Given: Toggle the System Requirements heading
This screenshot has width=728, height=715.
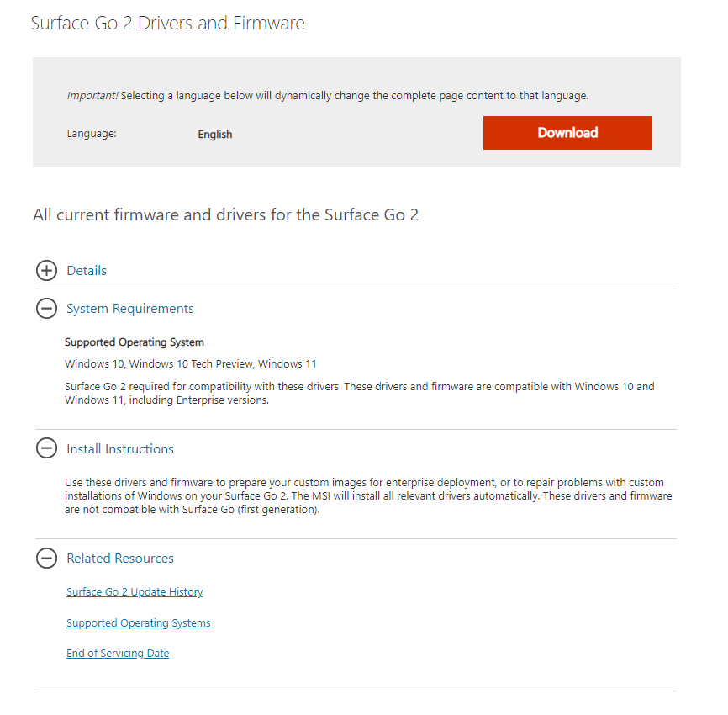Looking at the screenshot, I should pyautogui.click(x=130, y=309).
